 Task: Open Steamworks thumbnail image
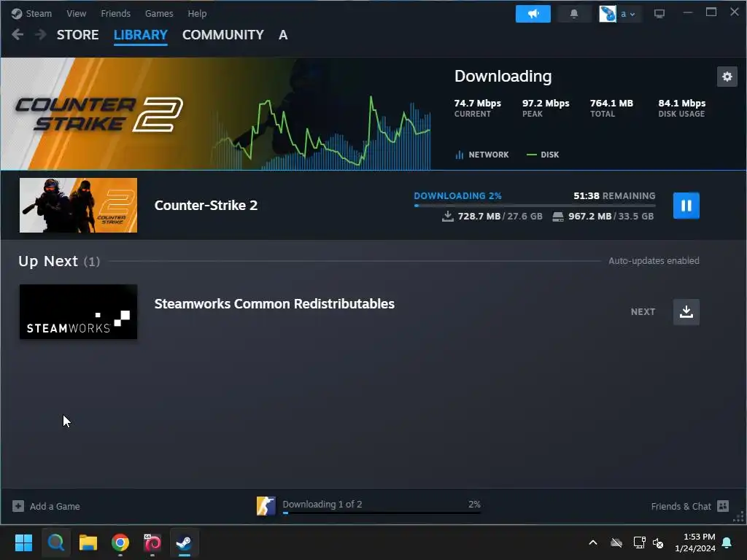(78, 312)
